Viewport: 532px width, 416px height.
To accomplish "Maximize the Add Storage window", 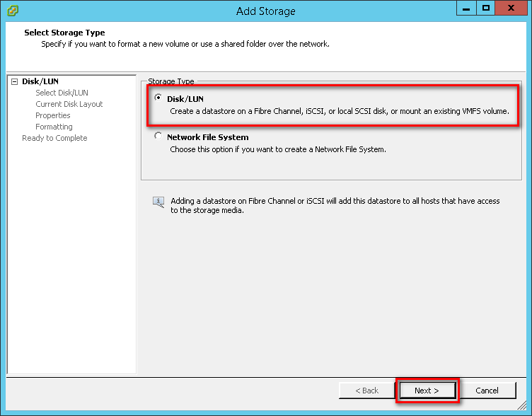I will [486, 8].
